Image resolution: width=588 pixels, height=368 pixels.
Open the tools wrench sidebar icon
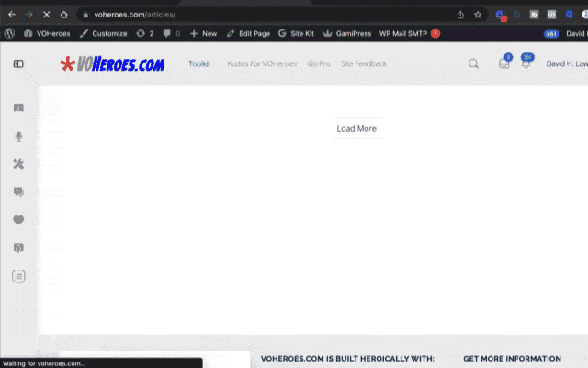[x=18, y=165]
